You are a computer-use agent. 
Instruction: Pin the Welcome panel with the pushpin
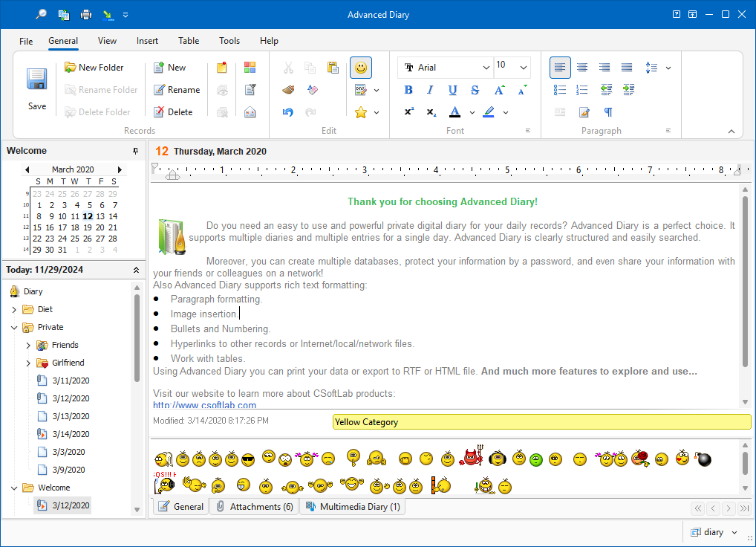(135, 151)
